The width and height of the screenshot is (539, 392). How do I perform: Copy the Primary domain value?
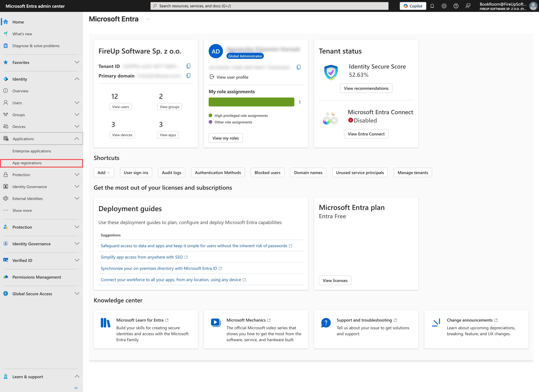(x=188, y=76)
